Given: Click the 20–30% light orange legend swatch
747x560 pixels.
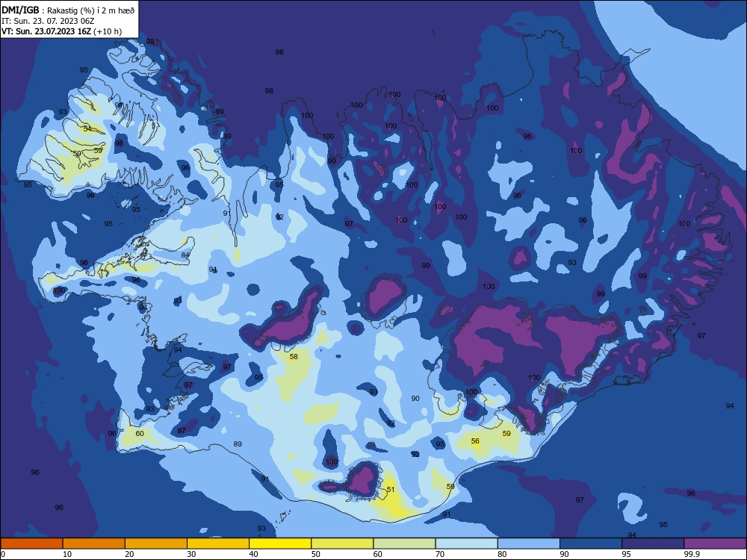Looking at the screenshot, I should pos(156,544).
